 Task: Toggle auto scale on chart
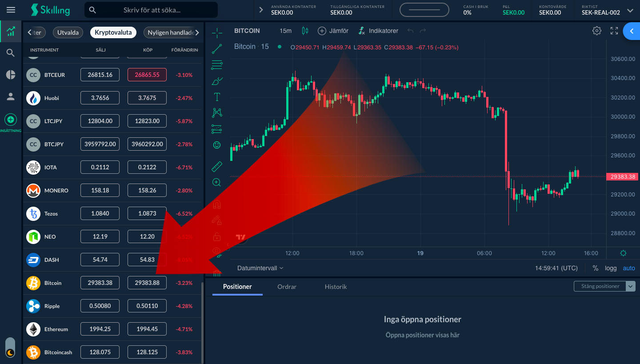[x=629, y=268]
